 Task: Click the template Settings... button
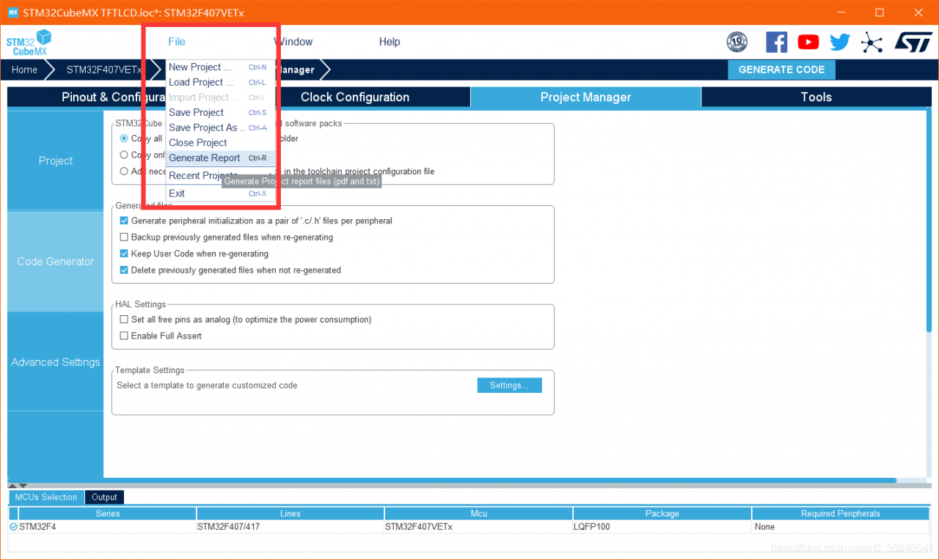point(510,386)
